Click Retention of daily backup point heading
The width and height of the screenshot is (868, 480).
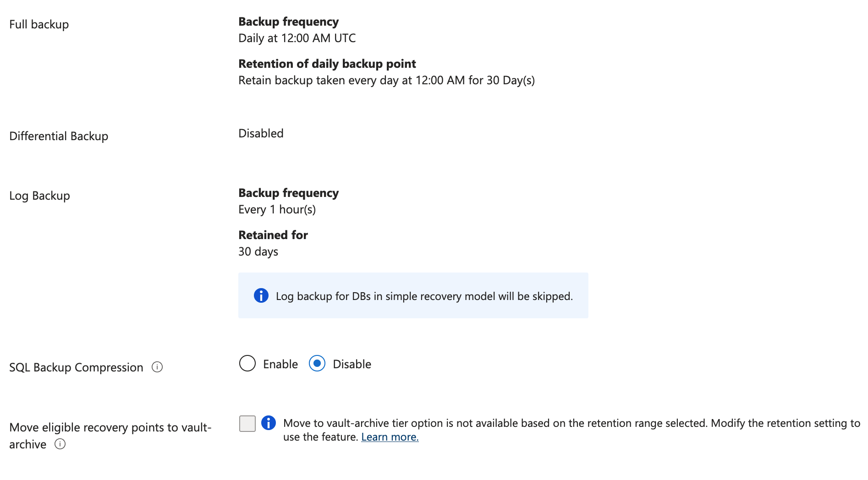327,64
